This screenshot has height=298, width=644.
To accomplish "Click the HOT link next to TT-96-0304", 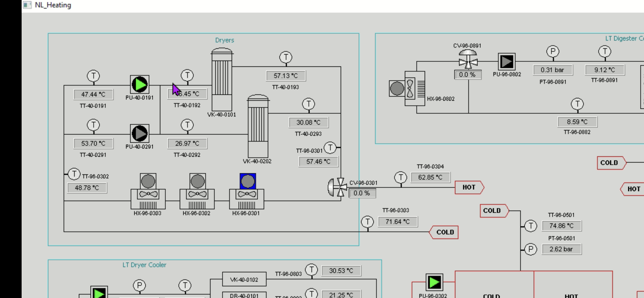I will [469, 187].
